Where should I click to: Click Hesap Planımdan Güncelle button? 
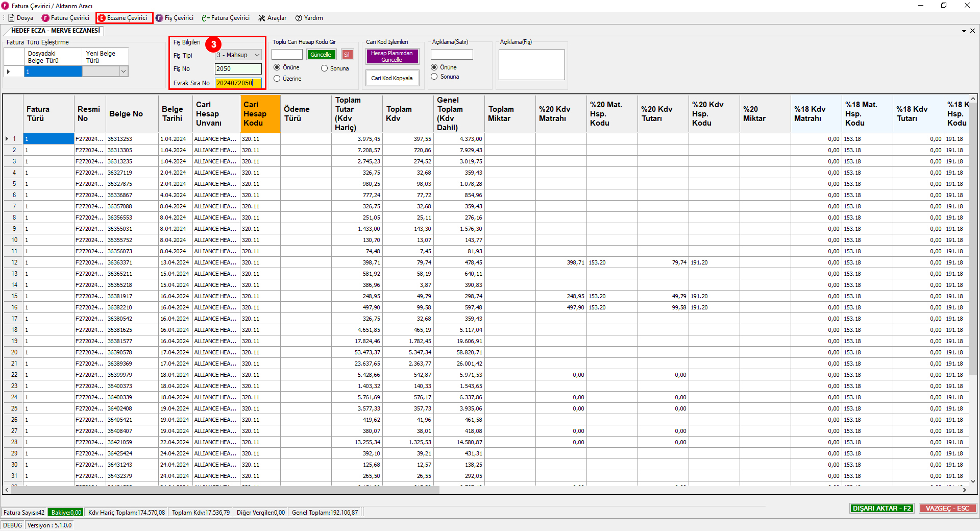click(391, 56)
